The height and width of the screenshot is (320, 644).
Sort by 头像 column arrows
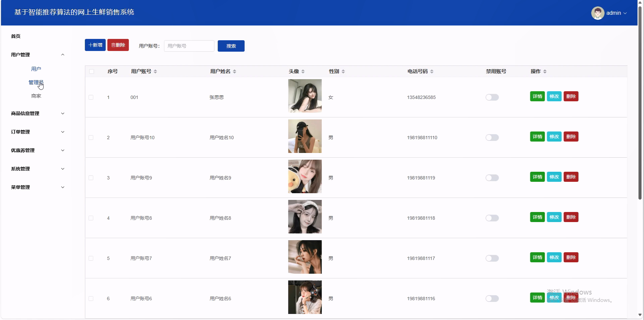coord(303,71)
